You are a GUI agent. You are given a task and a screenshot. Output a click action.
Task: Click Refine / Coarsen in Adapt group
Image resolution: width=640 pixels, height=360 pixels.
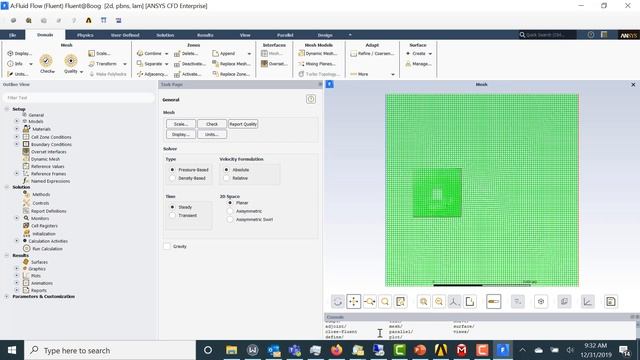click(372, 53)
